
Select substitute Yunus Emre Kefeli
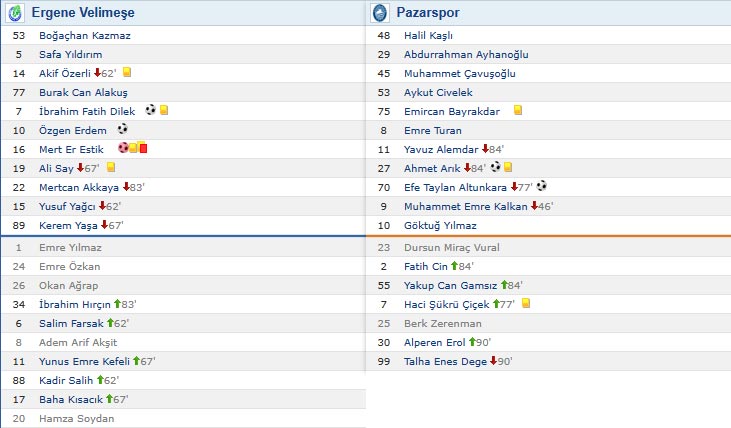pyautogui.click(x=75, y=361)
